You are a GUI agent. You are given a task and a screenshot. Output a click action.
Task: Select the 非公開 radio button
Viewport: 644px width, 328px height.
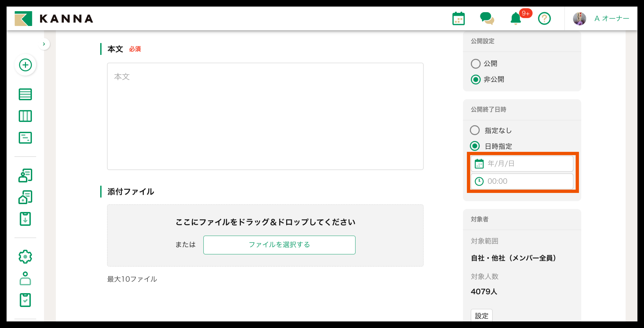tap(475, 80)
